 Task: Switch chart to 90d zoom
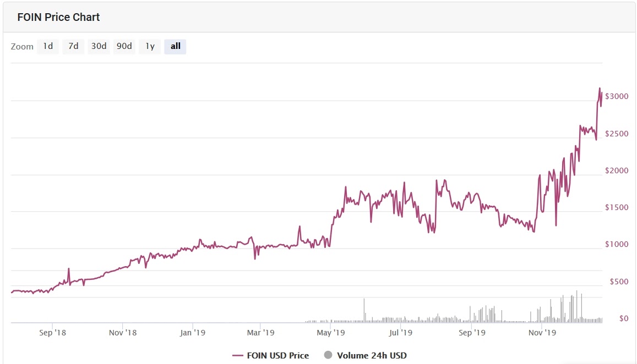[124, 46]
